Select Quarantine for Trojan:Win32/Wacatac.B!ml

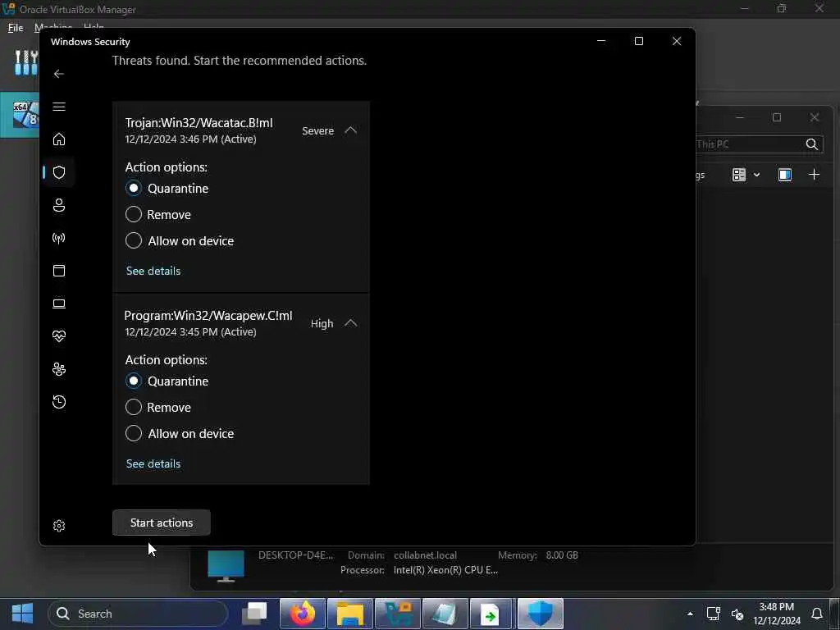point(134,188)
